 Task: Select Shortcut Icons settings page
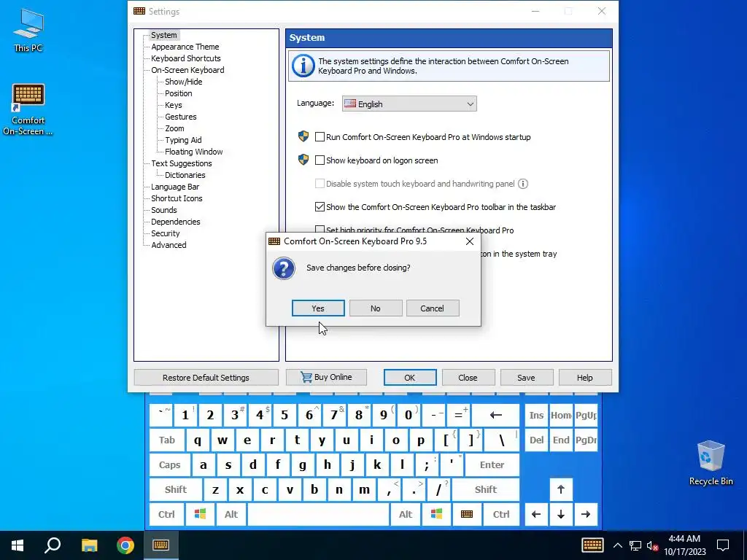pyautogui.click(x=177, y=198)
